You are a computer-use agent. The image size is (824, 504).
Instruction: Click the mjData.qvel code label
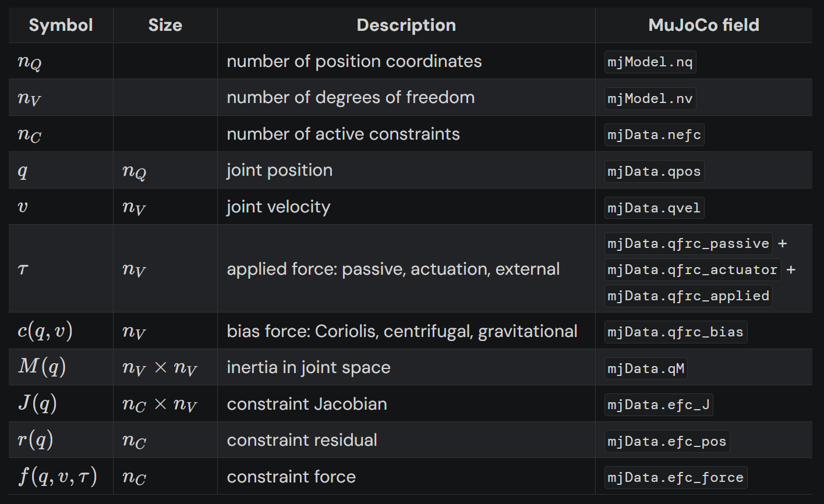click(654, 208)
